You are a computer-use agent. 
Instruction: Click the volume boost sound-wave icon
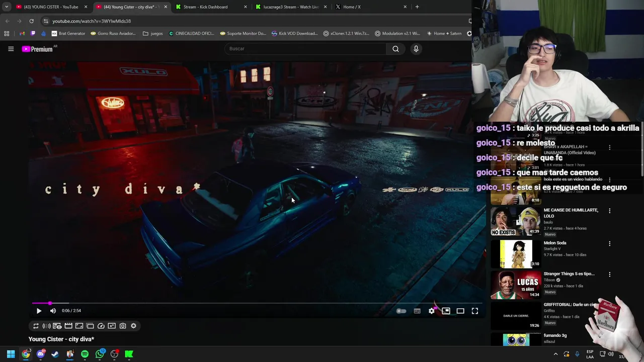(x=46, y=326)
